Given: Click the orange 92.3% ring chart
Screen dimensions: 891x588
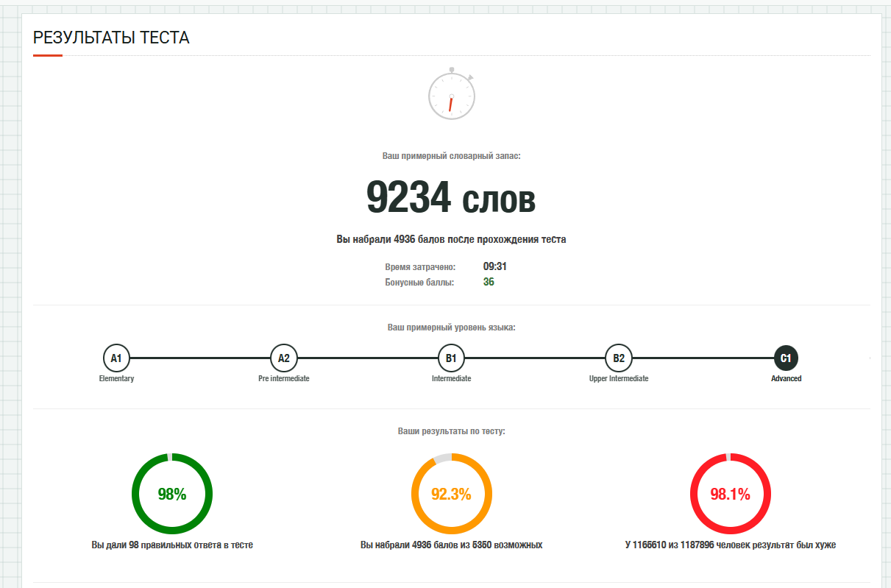Looking at the screenshot, I should [451, 494].
